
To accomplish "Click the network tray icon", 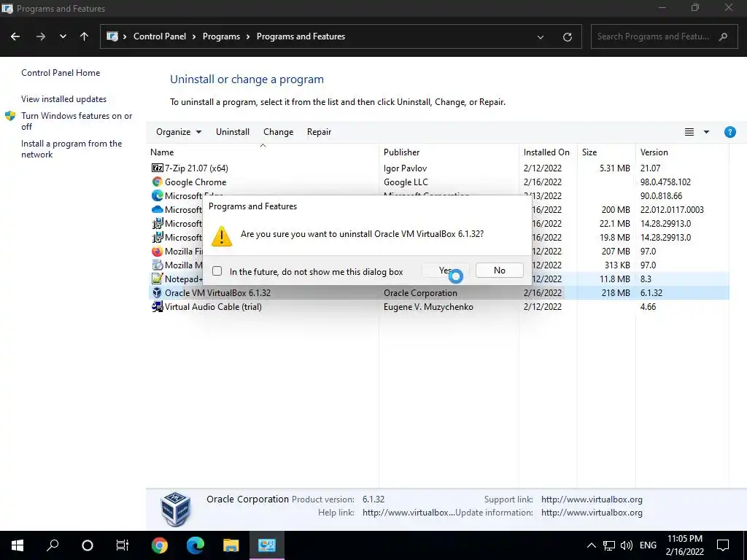I will click(x=609, y=545).
